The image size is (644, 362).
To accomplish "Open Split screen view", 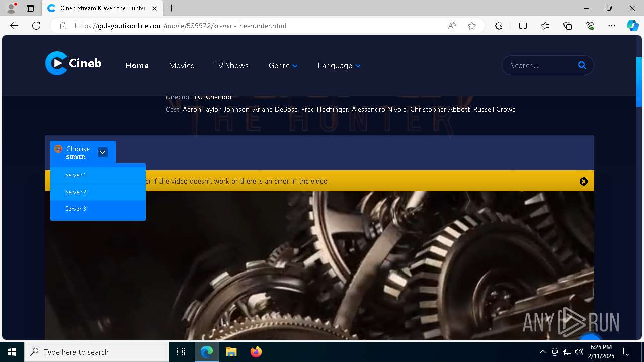I will [x=523, y=26].
